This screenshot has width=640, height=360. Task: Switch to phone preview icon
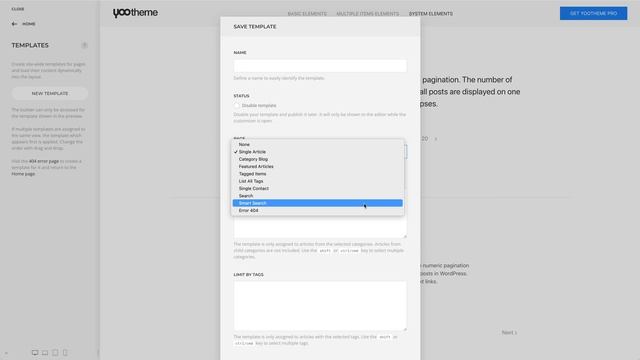[x=65, y=353]
